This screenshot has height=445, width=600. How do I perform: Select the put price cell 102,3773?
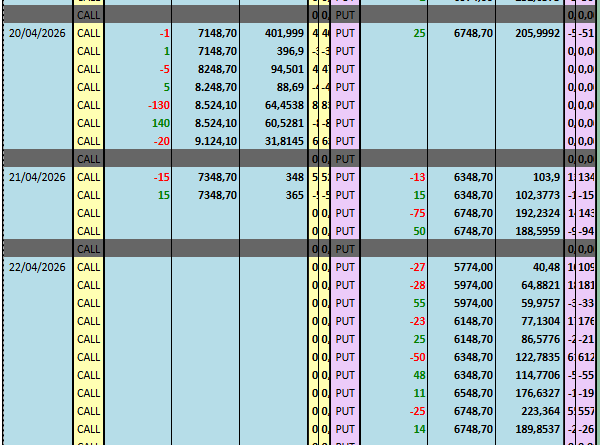click(530, 195)
